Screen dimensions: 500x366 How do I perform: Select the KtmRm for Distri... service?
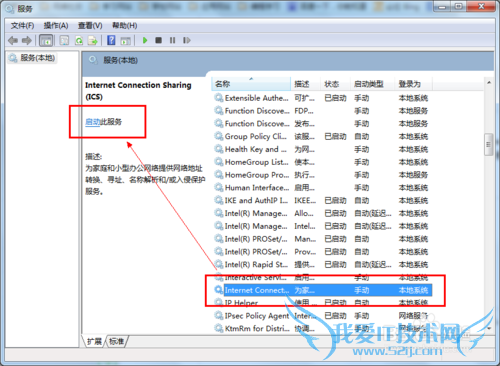click(322, 329)
